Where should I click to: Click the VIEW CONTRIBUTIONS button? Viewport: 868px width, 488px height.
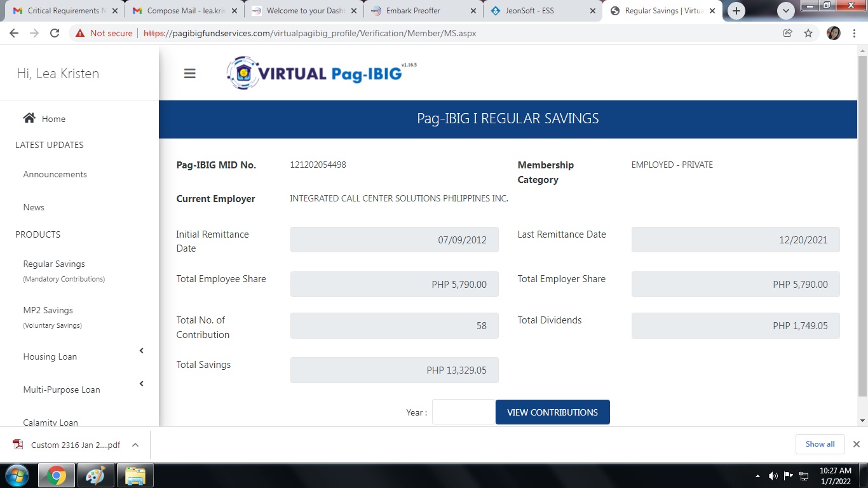552,412
